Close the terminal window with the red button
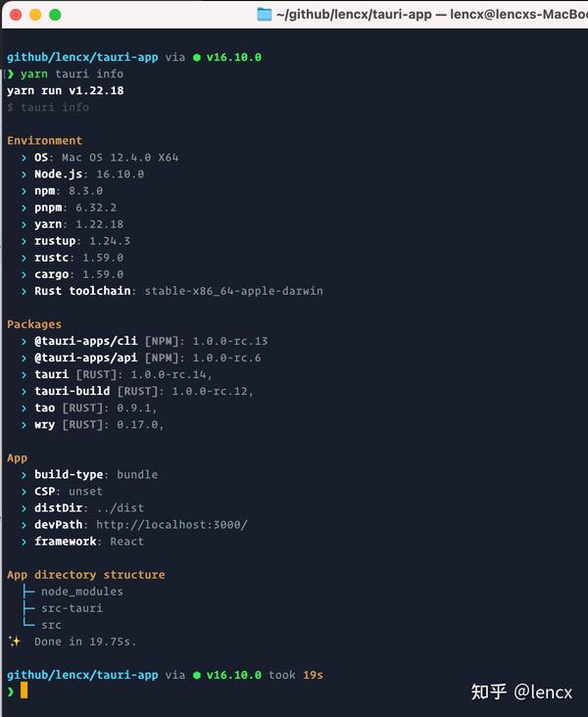The width and height of the screenshot is (588, 717). (16, 15)
